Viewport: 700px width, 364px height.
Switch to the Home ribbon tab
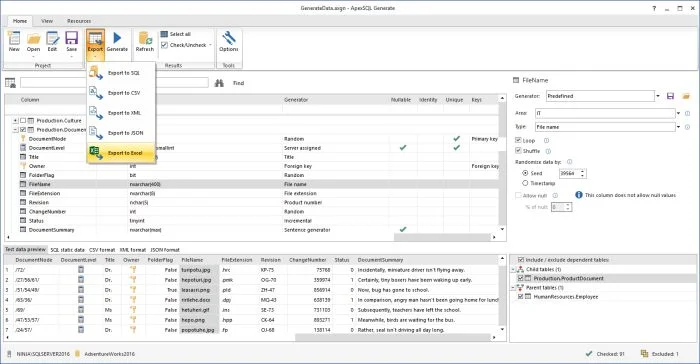20,21
